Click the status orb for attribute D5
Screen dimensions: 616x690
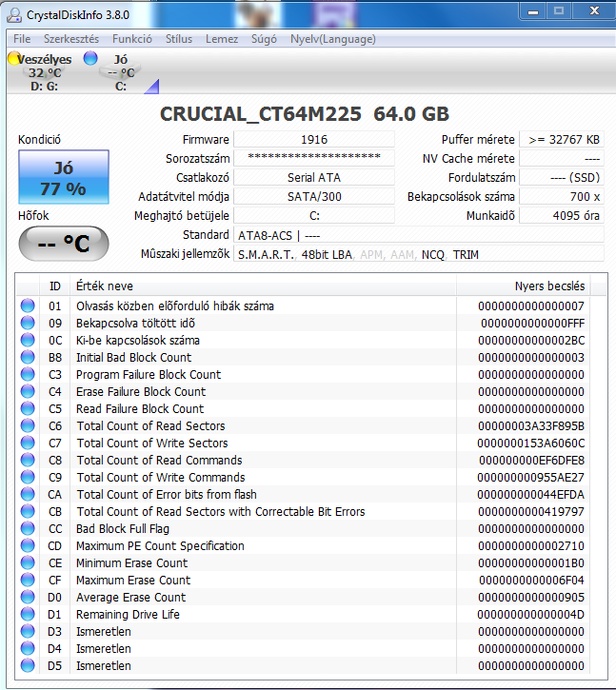pos(28,666)
